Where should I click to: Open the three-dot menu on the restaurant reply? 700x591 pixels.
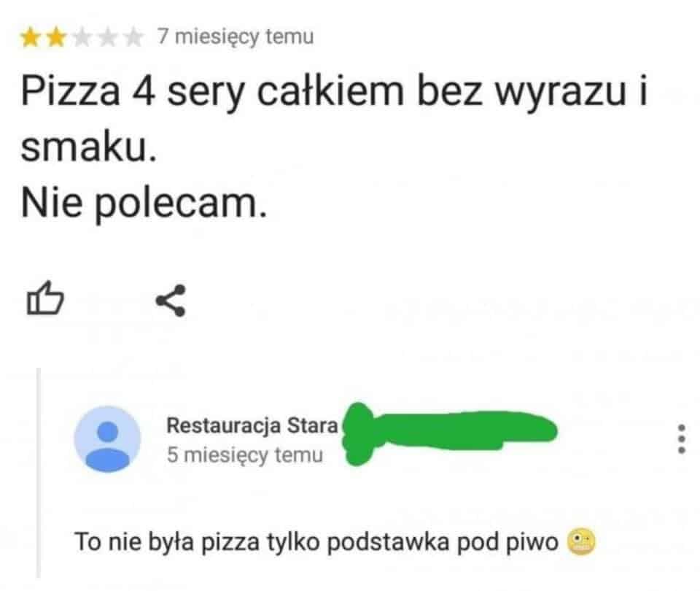pyautogui.click(x=681, y=439)
